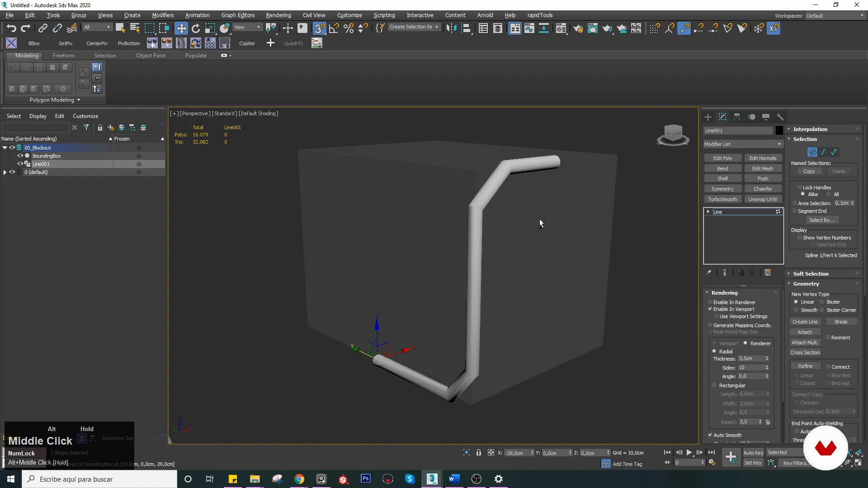This screenshot has height=488, width=868.
Task: Open the Scripting menu
Action: (x=384, y=15)
